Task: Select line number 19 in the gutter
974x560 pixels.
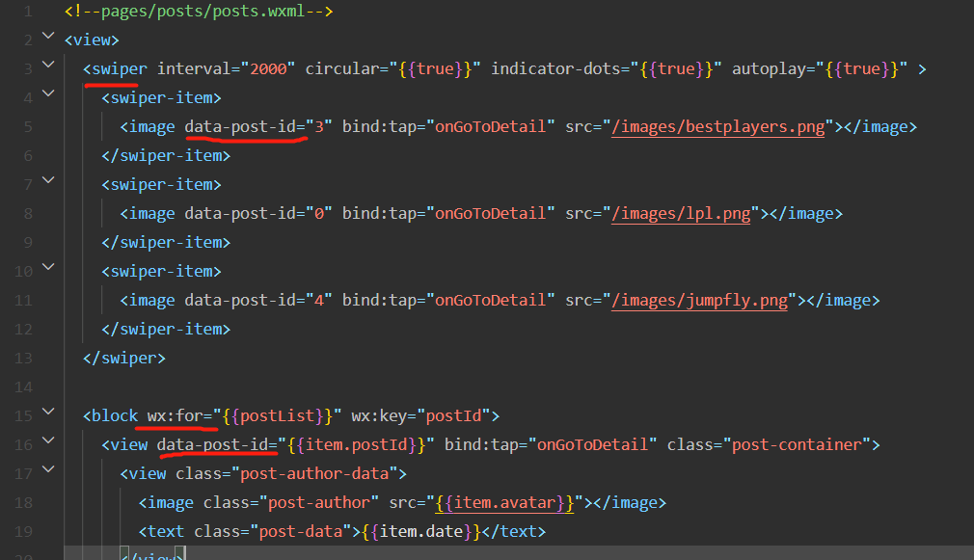Action: point(23,532)
